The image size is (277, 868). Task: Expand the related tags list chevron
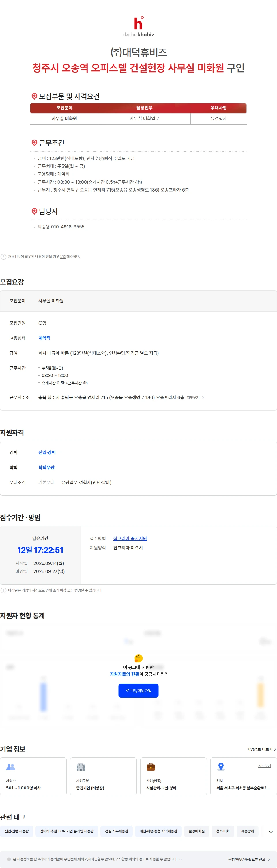[271, 832]
